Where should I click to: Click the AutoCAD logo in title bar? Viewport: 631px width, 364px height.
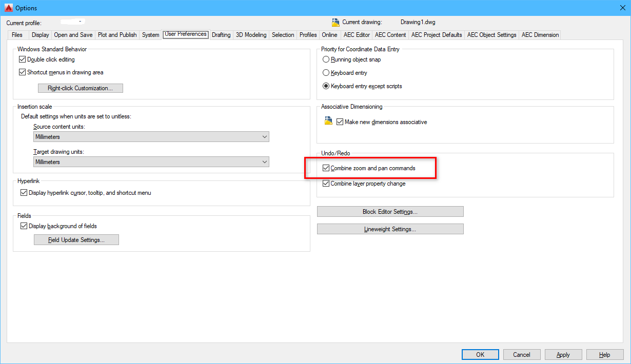[8, 8]
